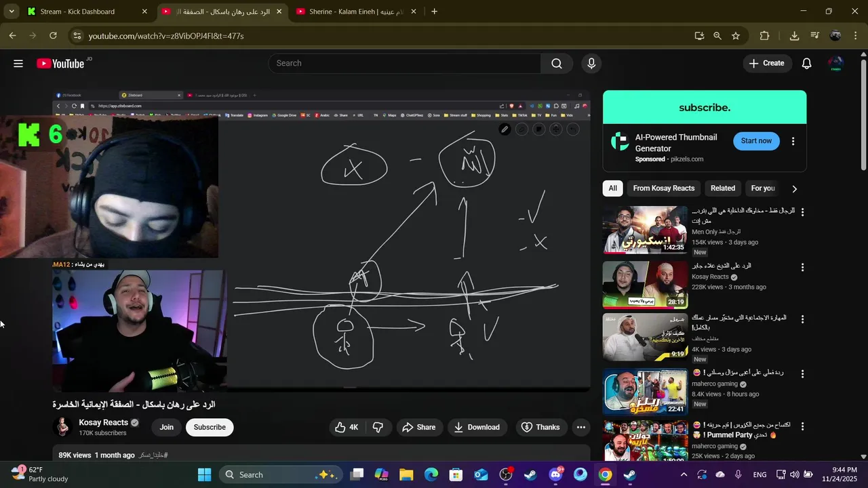Open options menu for the pikzels ad
The height and width of the screenshot is (488, 868).
pos(793,141)
